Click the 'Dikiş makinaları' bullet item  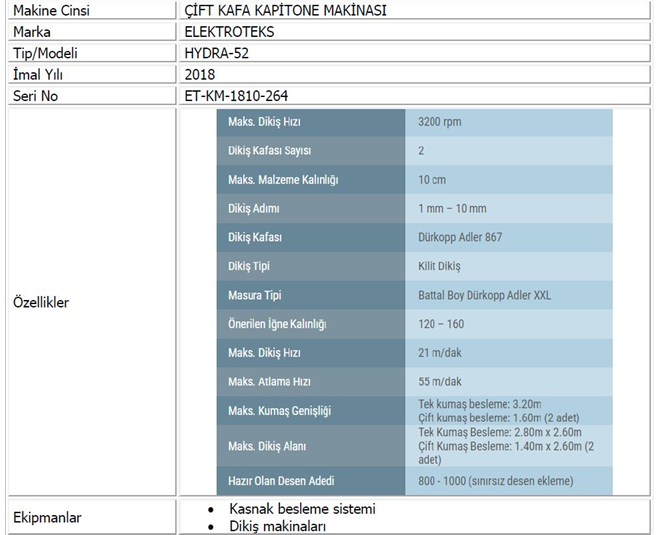[278, 526]
